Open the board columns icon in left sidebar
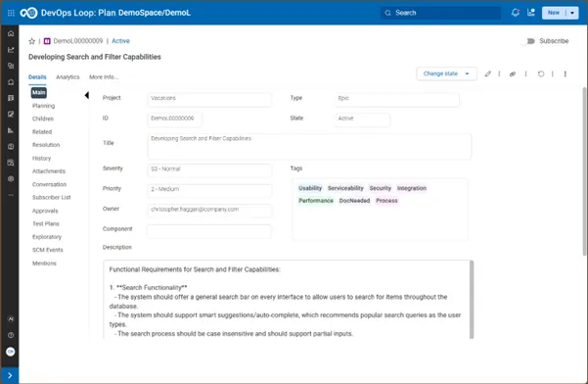 click(11, 98)
